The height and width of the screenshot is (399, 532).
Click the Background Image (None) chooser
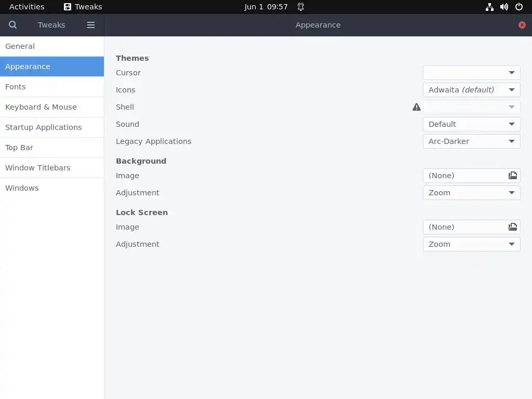coord(471,176)
